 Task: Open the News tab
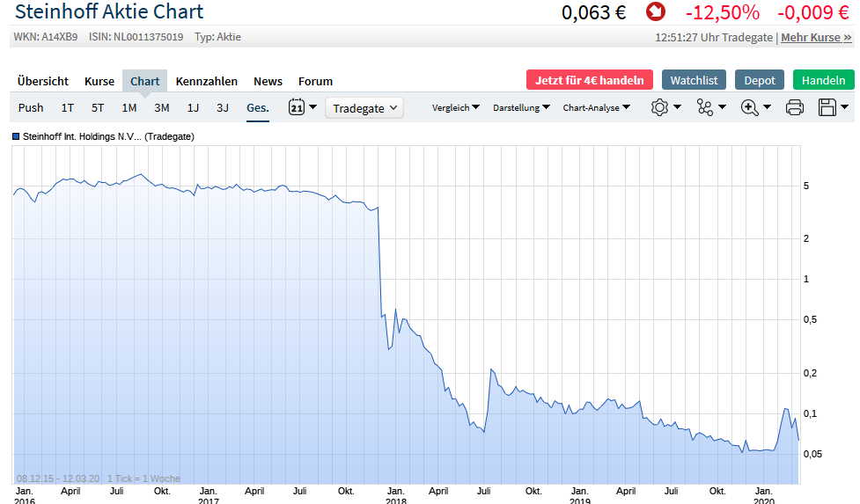coord(268,81)
